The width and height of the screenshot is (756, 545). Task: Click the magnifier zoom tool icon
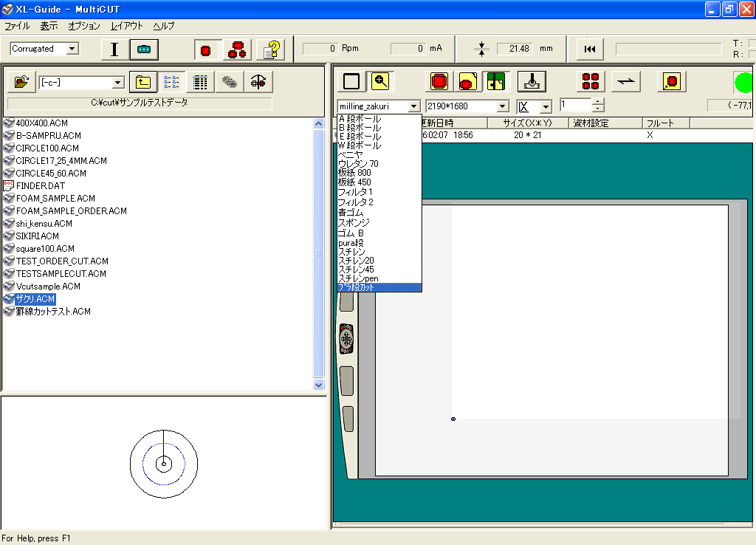click(381, 81)
